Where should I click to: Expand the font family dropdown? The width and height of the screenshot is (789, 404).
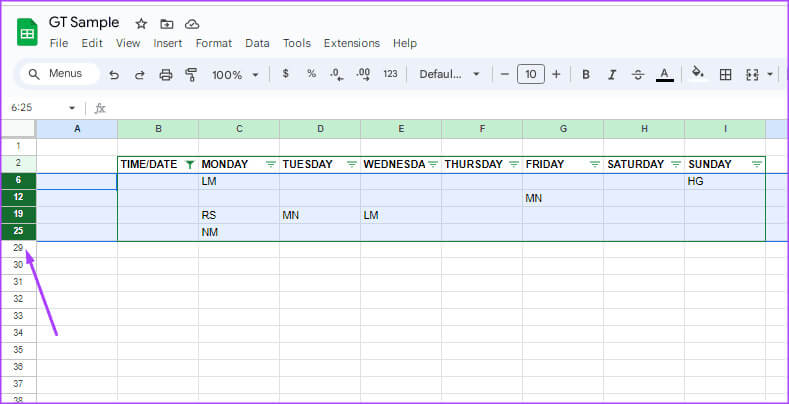(x=450, y=74)
